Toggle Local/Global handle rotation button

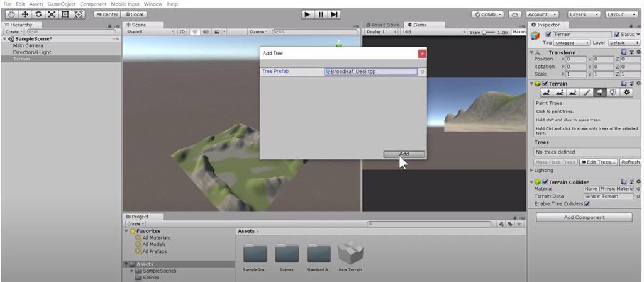pyautogui.click(x=134, y=14)
